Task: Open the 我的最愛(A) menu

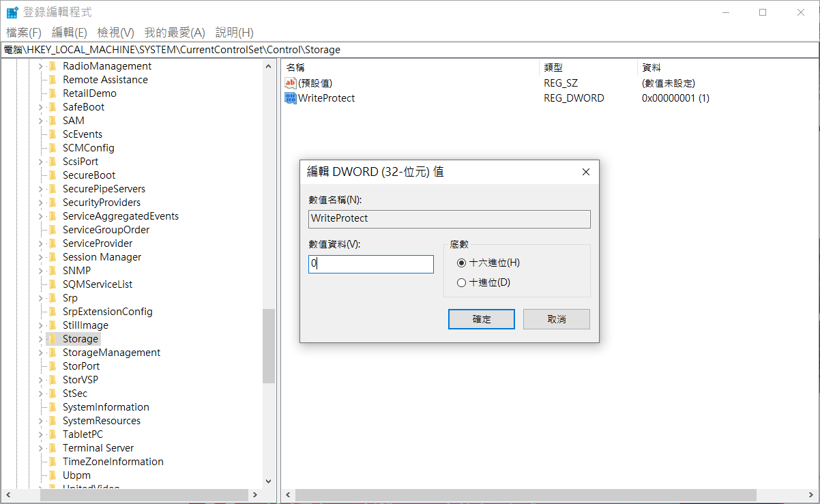Action: click(175, 33)
